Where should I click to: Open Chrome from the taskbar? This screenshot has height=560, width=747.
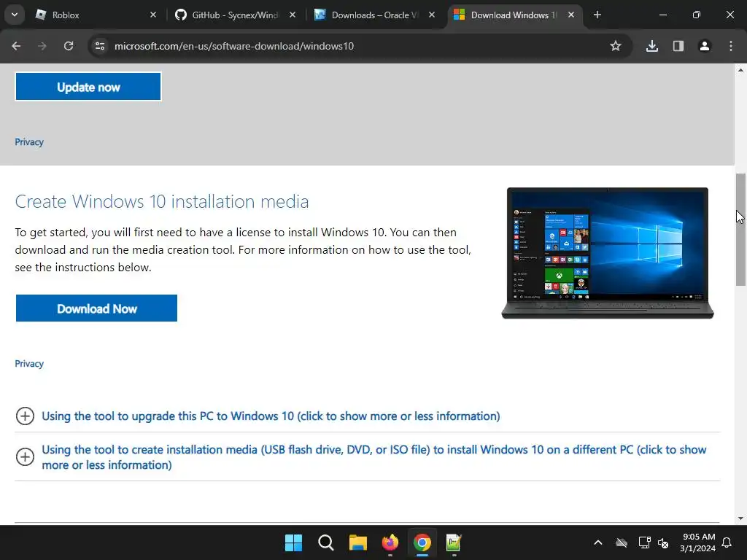422,542
